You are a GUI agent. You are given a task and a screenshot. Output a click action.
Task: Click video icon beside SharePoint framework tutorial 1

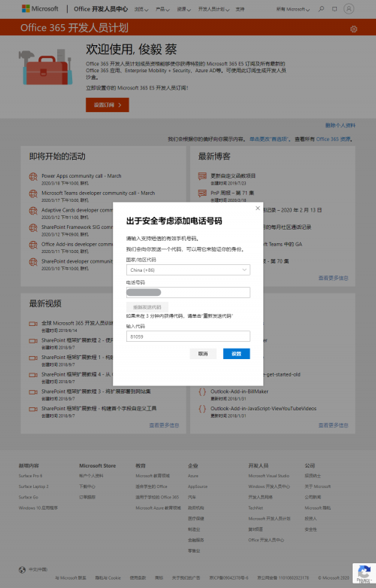pos(33,358)
